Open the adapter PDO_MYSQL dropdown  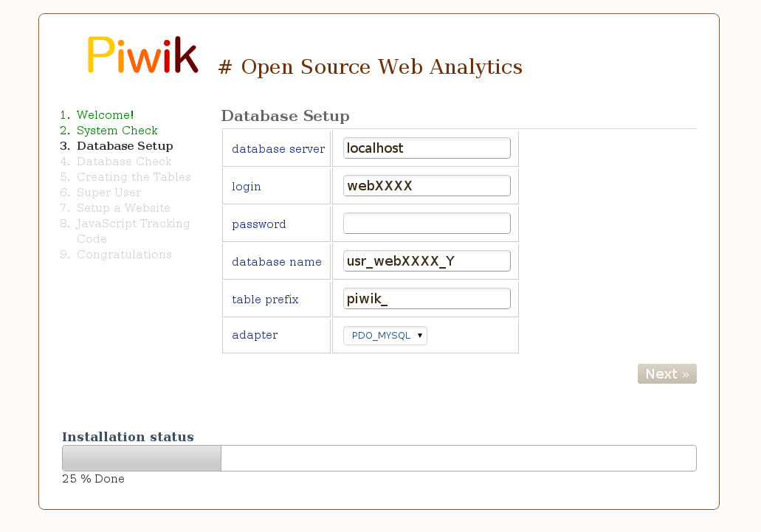tap(385, 336)
